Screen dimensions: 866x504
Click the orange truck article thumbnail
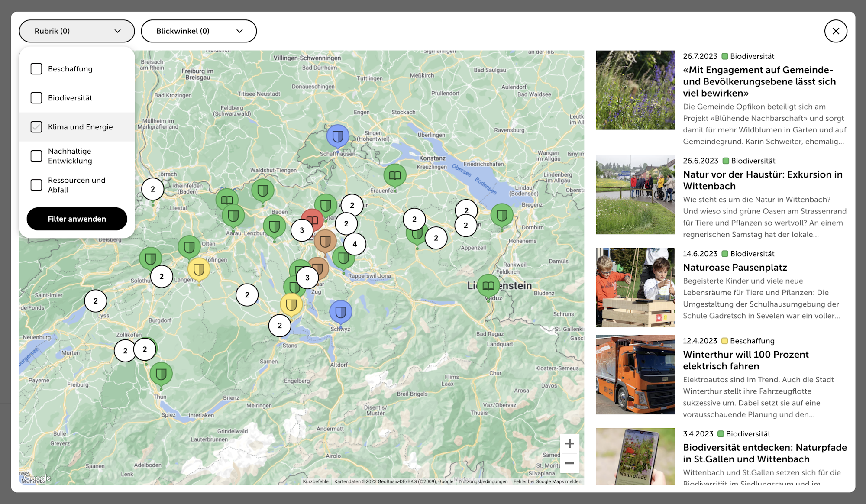(635, 375)
